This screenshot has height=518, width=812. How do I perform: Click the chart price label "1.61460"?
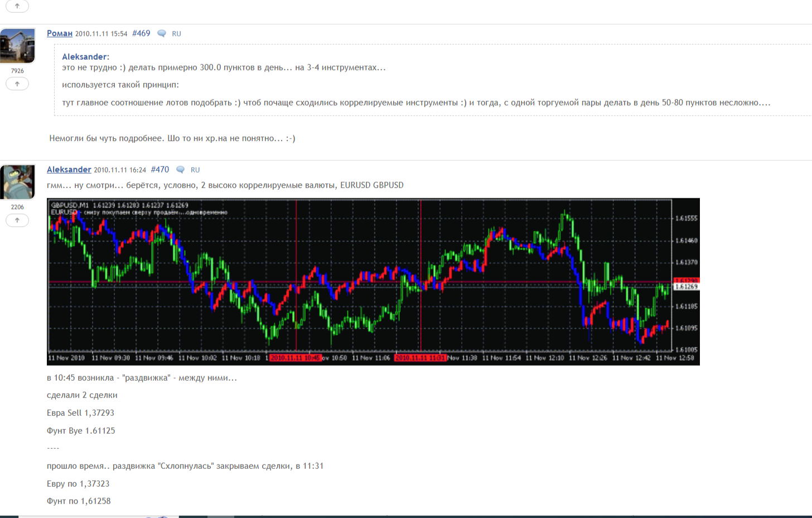click(687, 241)
